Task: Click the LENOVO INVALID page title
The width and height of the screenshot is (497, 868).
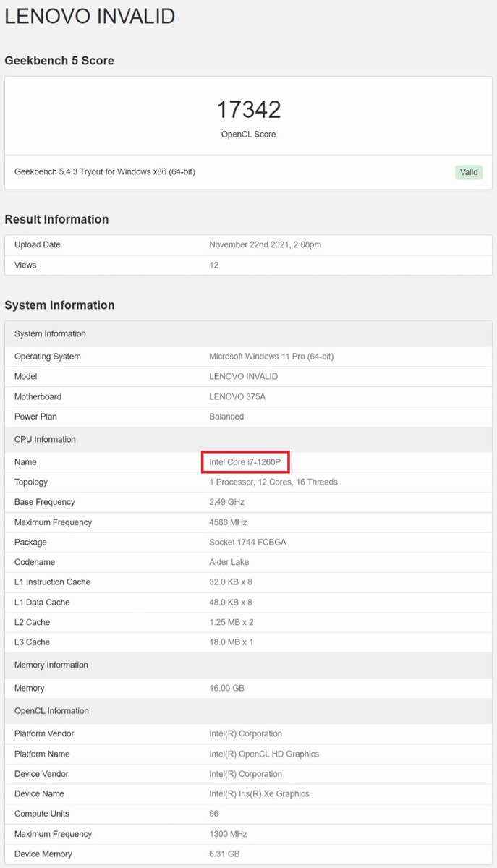Action: [x=90, y=15]
